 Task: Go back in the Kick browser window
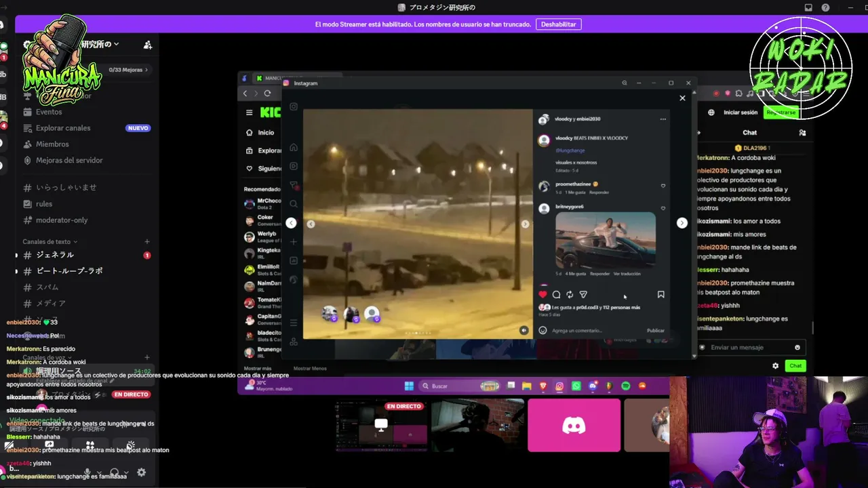[245, 94]
